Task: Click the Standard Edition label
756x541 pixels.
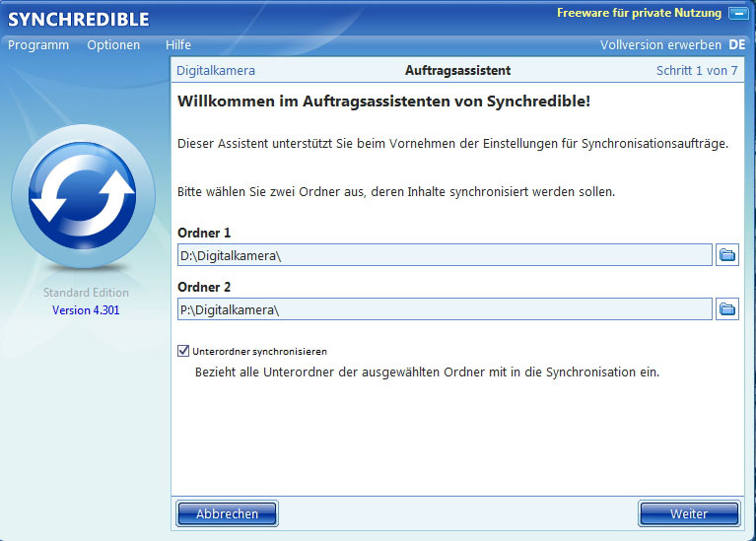Action: coord(86,293)
